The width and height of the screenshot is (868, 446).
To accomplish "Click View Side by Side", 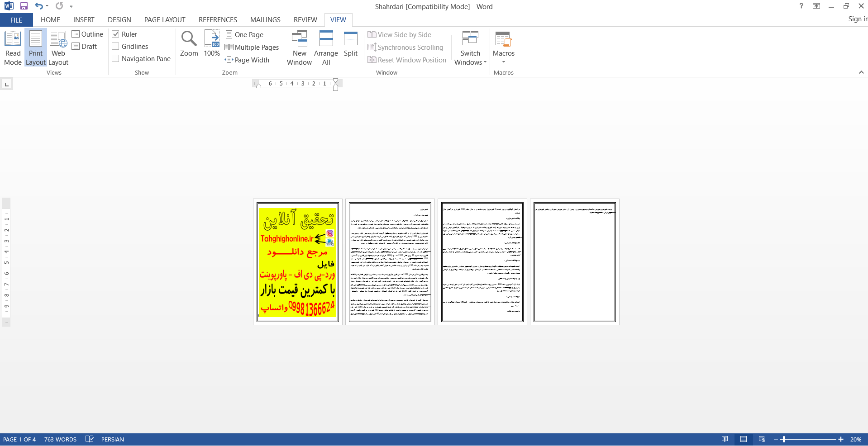I will point(399,35).
